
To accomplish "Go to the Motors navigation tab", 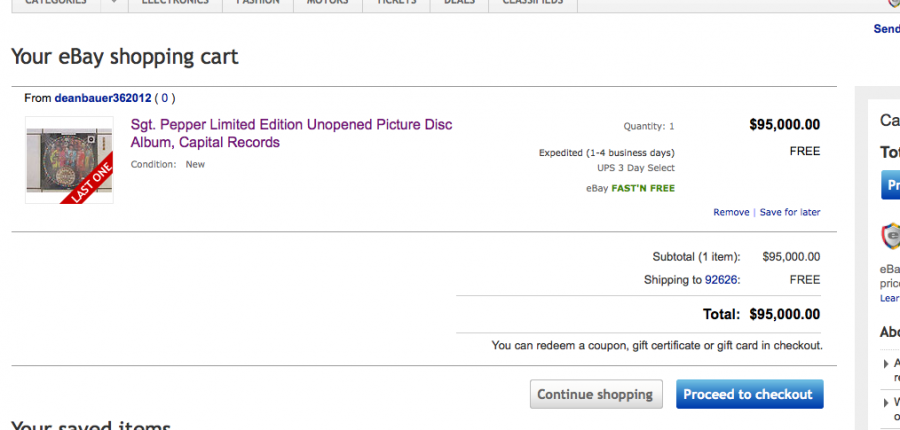I will [x=328, y=2].
